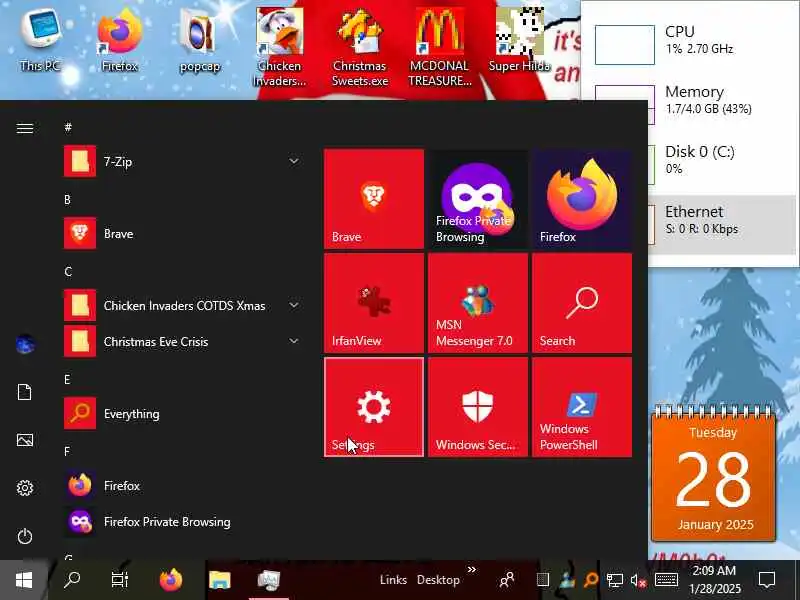Click the '#' section letter header
Screen dimensions: 800x600
[x=68, y=128]
